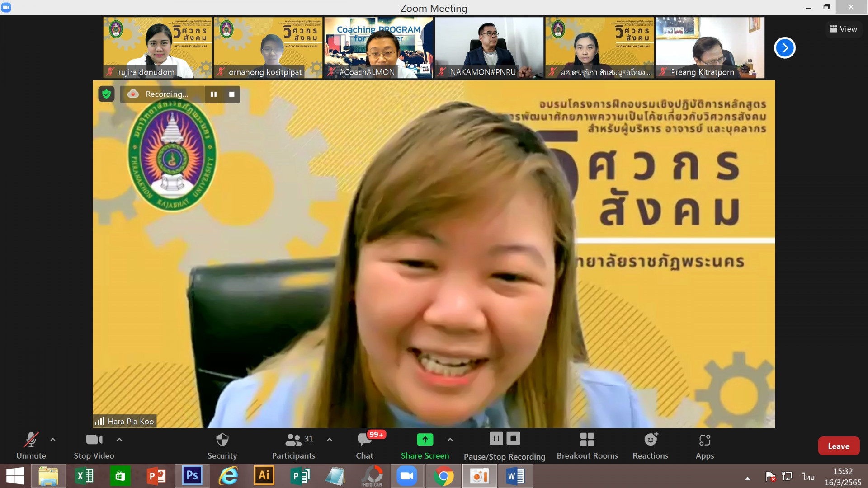
Task: Open the Security menu
Action: (222, 446)
